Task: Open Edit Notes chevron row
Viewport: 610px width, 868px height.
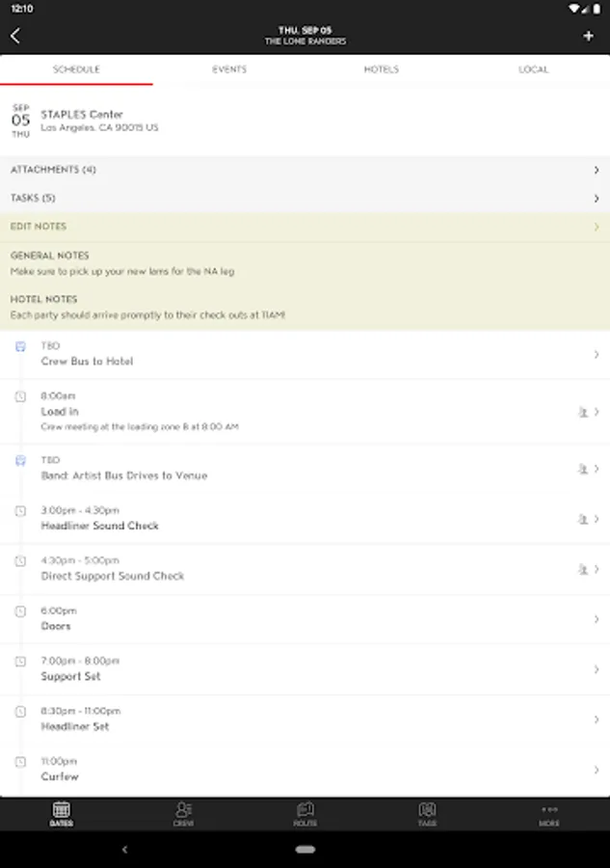Action: click(305, 227)
